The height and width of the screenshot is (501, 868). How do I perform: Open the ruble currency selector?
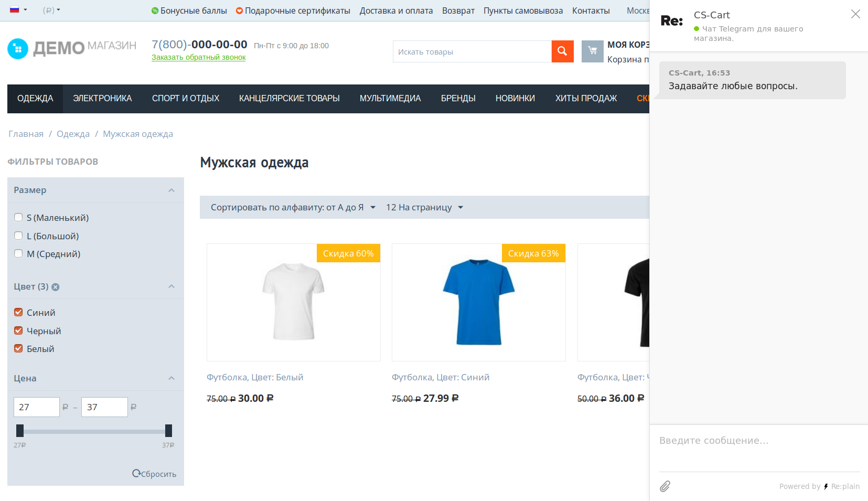pyautogui.click(x=51, y=10)
